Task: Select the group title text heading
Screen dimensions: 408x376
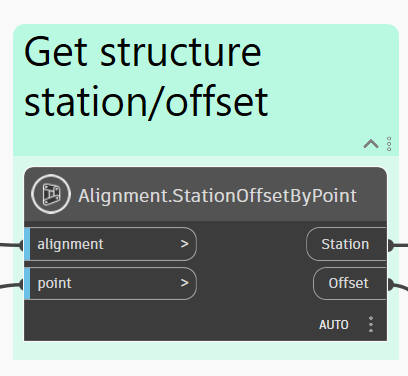Action: [x=146, y=77]
